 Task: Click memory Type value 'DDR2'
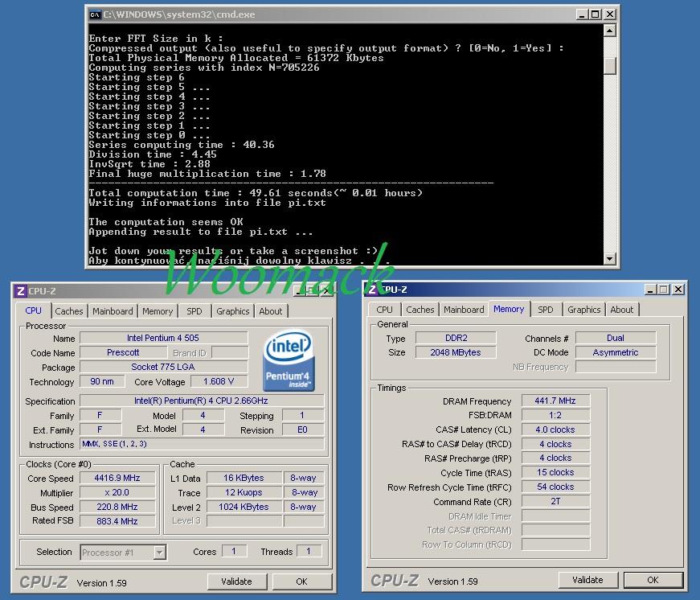[x=456, y=338]
